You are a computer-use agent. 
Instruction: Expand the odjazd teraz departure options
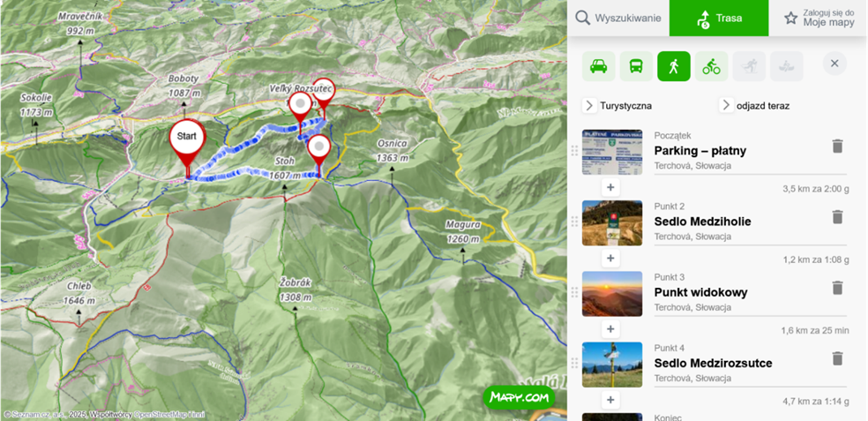pyautogui.click(x=754, y=105)
